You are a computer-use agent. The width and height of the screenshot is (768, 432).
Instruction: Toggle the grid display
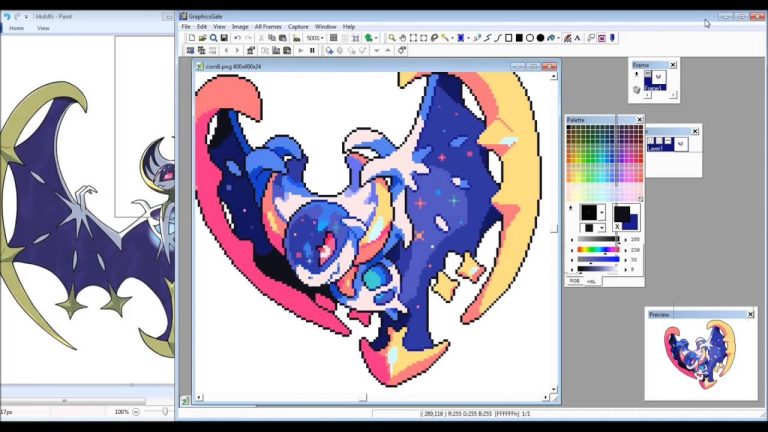[x=334, y=38]
